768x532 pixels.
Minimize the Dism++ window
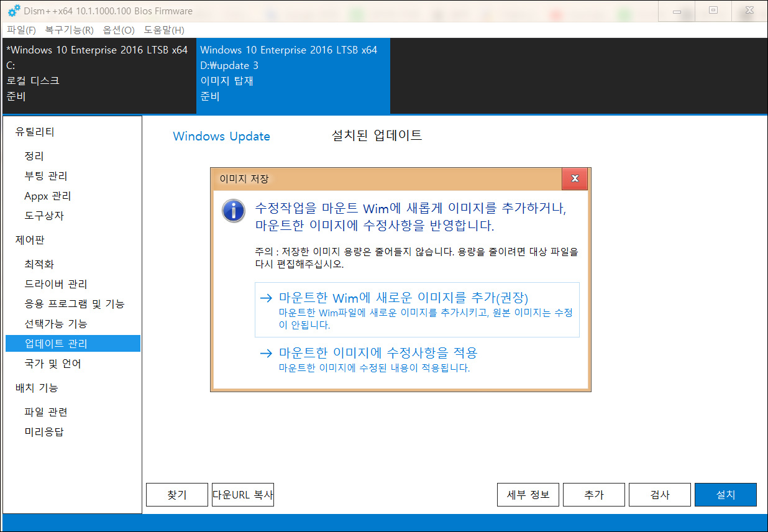pos(677,11)
